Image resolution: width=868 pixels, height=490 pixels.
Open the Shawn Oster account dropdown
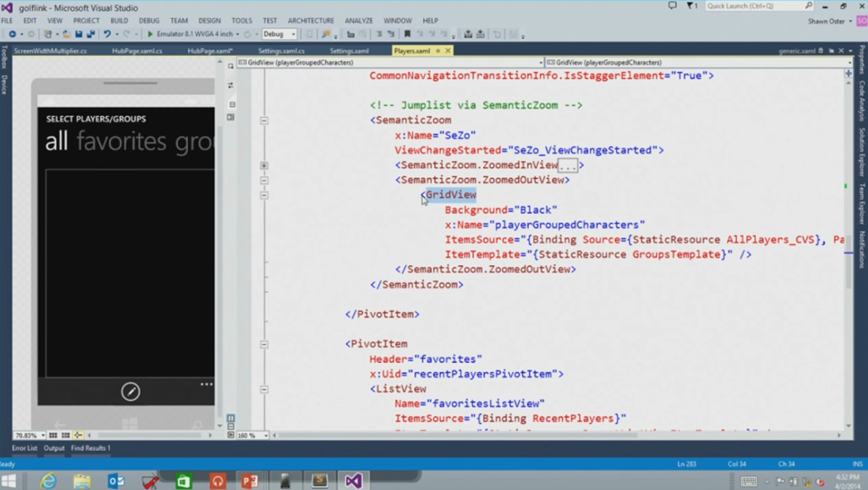point(830,21)
